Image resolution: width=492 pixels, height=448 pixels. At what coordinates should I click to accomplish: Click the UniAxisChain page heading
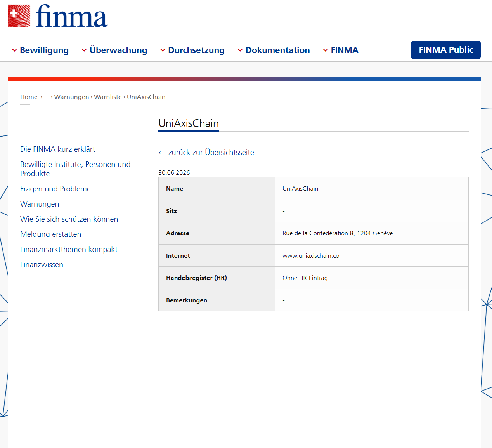tap(189, 123)
